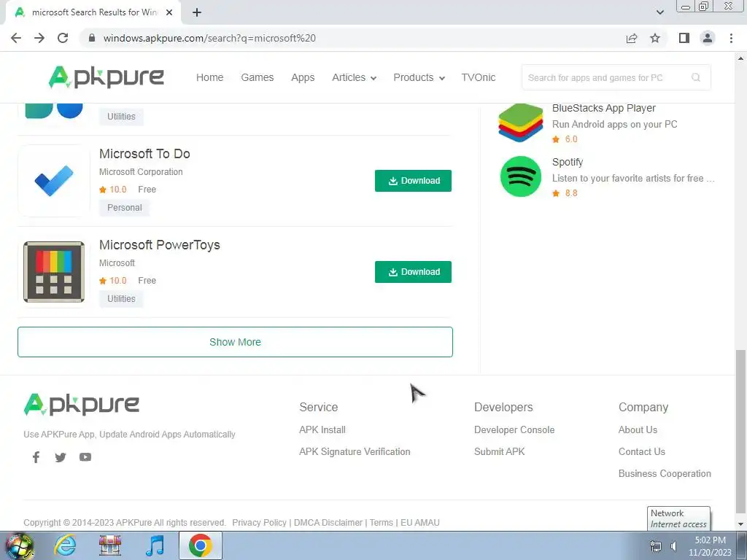View site info via the lock icon
This screenshot has height=560, width=747.
click(x=92, y=38)
